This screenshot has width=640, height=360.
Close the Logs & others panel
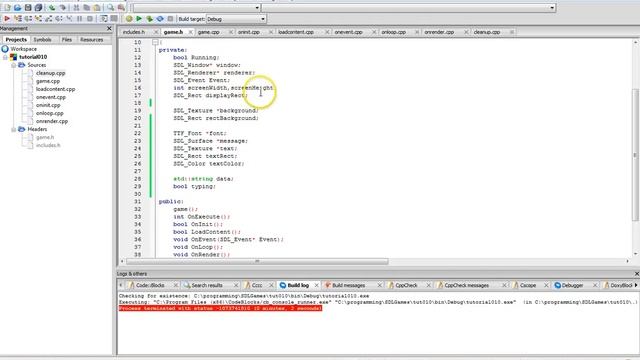637,274
